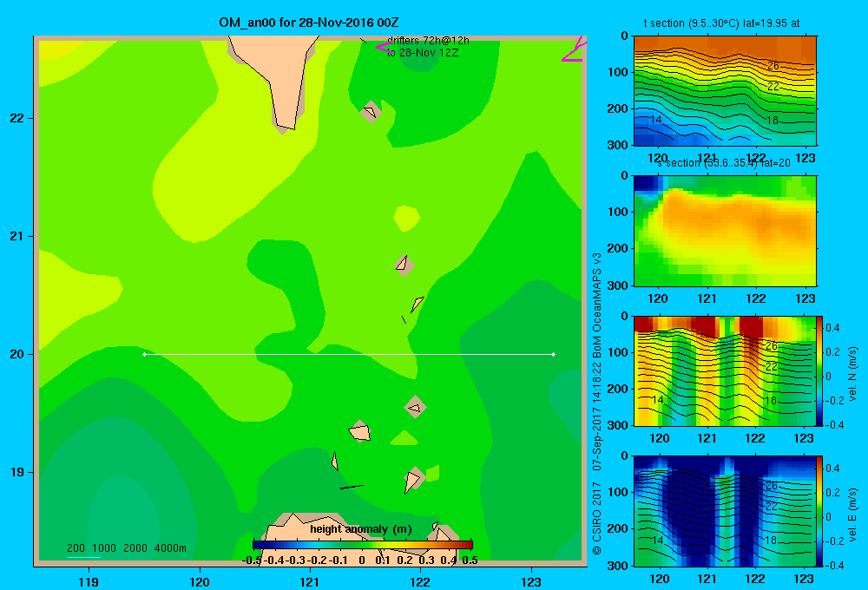Click latitude label 20 on main map

point(17,354)
